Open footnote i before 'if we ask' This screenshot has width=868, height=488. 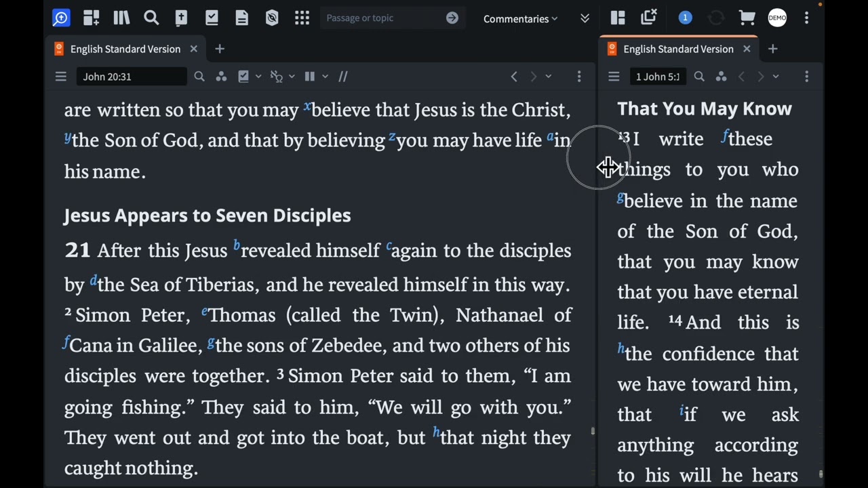pyautogui.click(x=681, y=409)
